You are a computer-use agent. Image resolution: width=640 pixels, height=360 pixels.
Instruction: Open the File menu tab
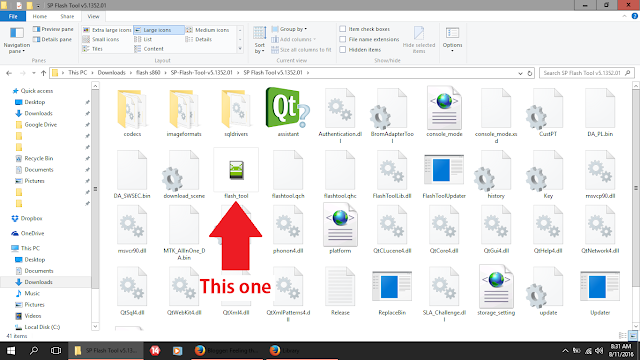tap(13, 16)
